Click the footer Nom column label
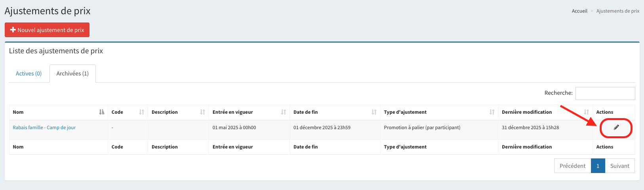Image resolution: width=644 pixels, height=190 pixels. tap(18, 147)
